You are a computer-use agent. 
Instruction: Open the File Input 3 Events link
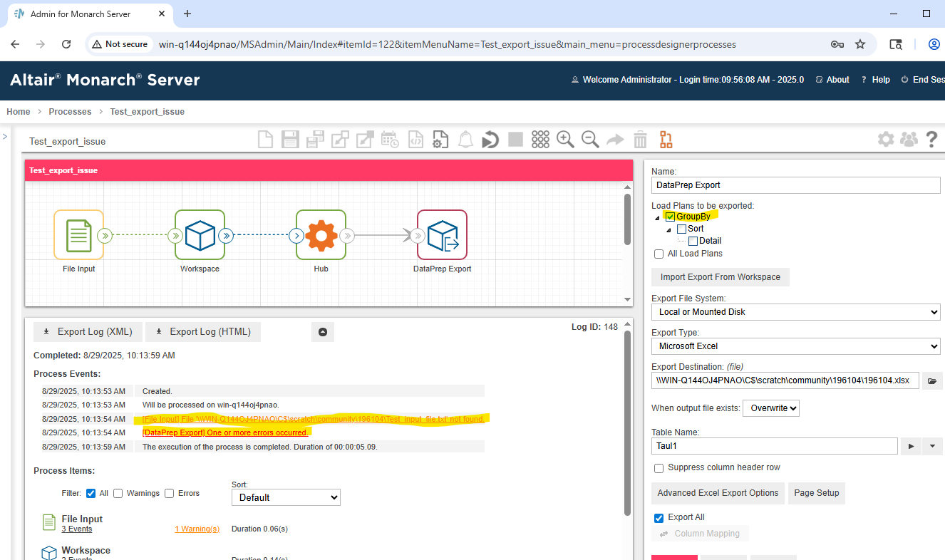point(76,529)
